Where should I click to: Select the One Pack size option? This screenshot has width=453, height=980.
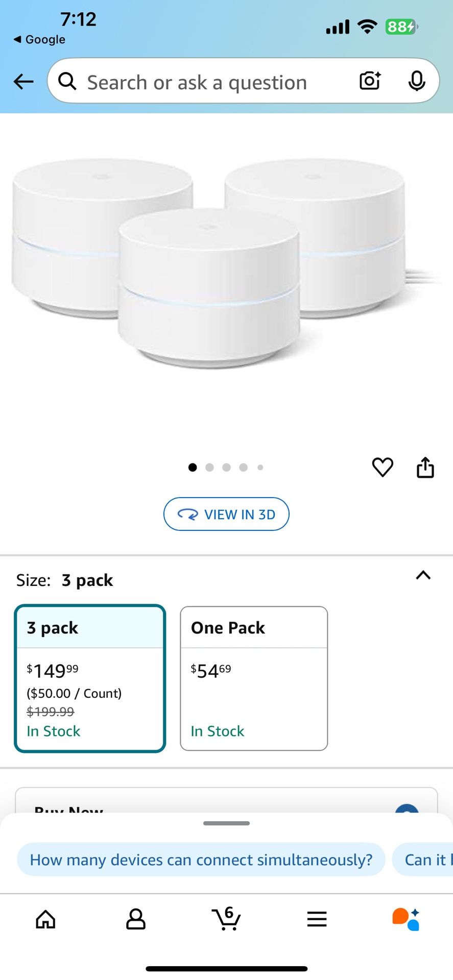[254, 678]
